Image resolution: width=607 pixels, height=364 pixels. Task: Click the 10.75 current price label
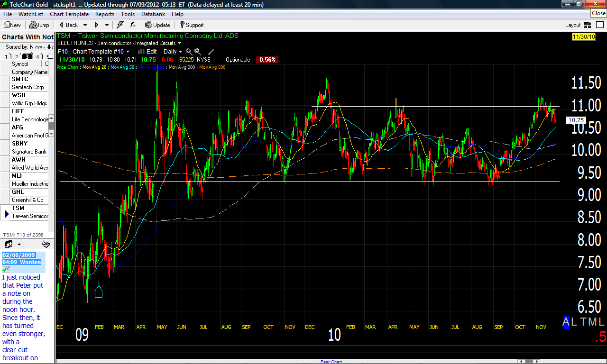pyautogui.click(x=576, y=120)
